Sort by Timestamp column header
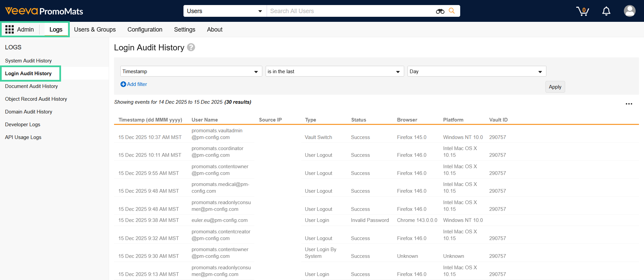 click(150, 120)
